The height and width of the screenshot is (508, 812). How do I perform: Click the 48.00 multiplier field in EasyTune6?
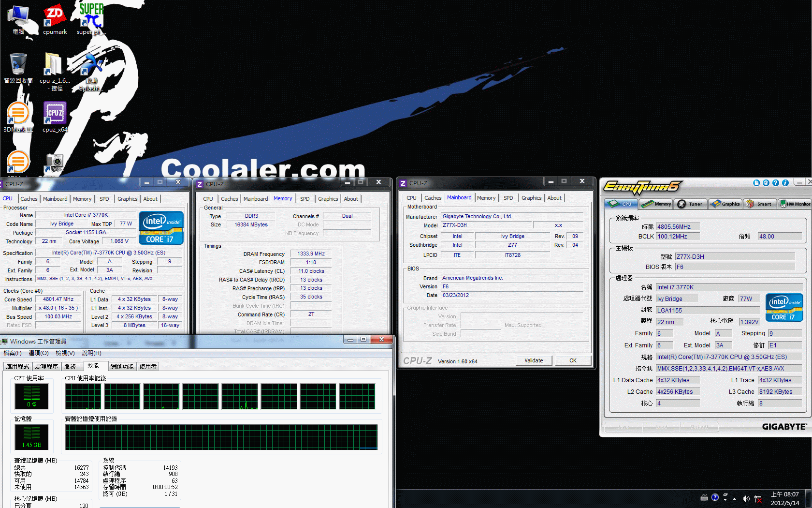(x=780, y=237)
